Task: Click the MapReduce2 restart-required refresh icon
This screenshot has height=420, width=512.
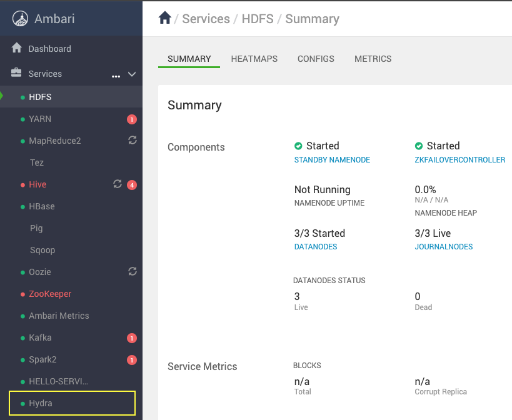Action: point(133,141)
